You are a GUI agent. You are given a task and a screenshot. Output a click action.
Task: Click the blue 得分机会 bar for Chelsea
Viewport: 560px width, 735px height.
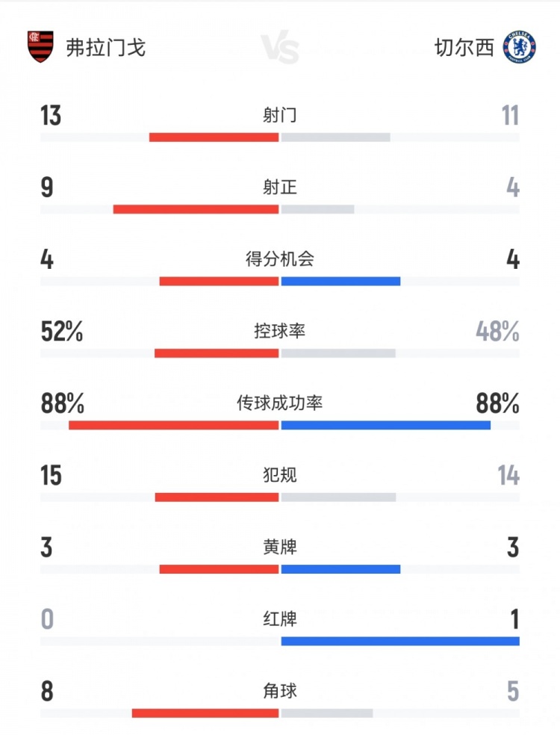click(340, 282)
